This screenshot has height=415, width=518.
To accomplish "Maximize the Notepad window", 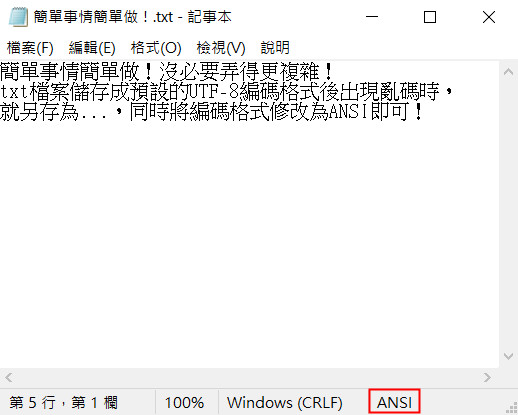I will [430, 17].
